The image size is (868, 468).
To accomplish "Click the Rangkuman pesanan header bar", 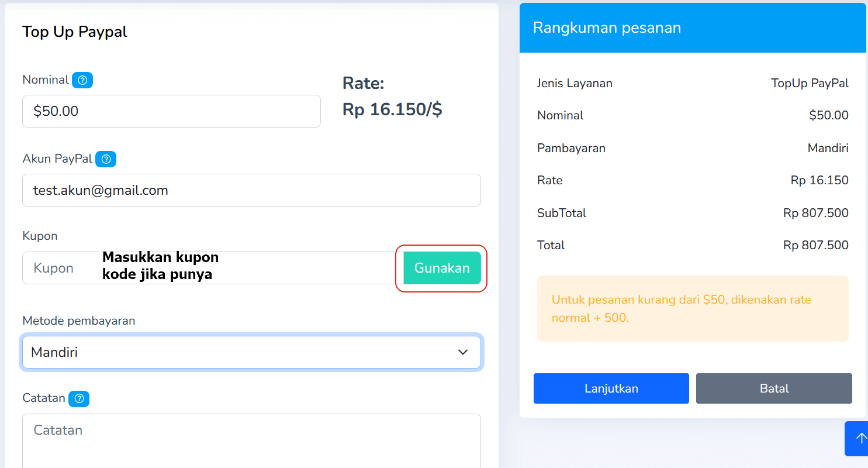I will (x=692, y=27).
